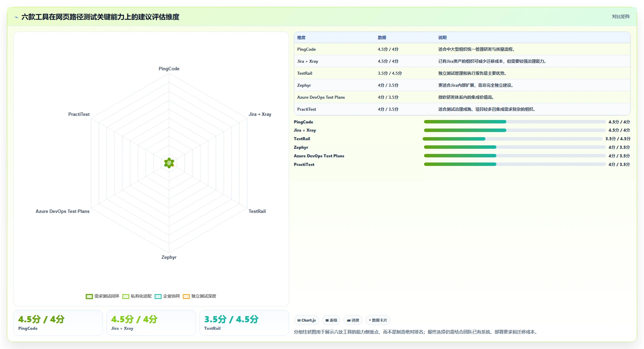Viewport: 644px width, 349px height.
Task: Click the PingCode progress bar
Action: [515, 122]
